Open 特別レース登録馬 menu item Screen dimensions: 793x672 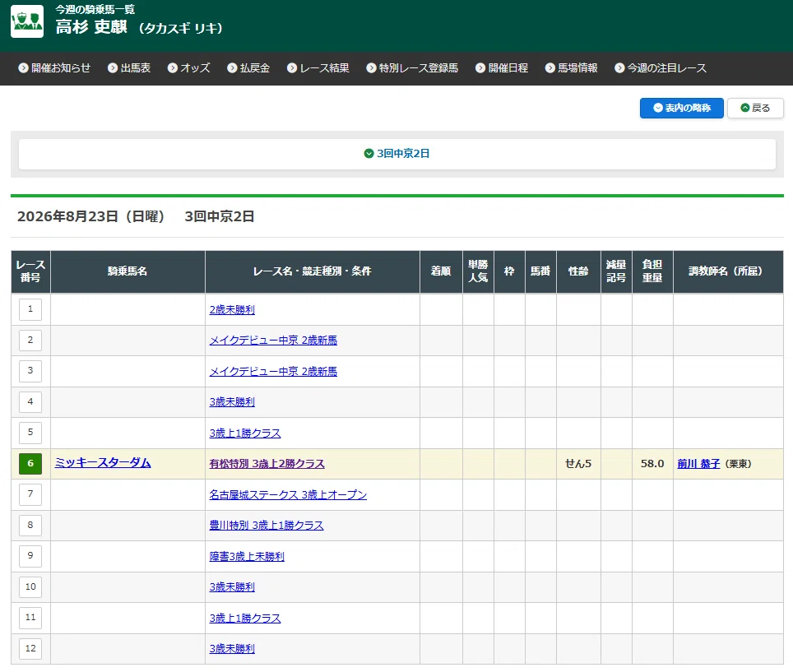411,67
